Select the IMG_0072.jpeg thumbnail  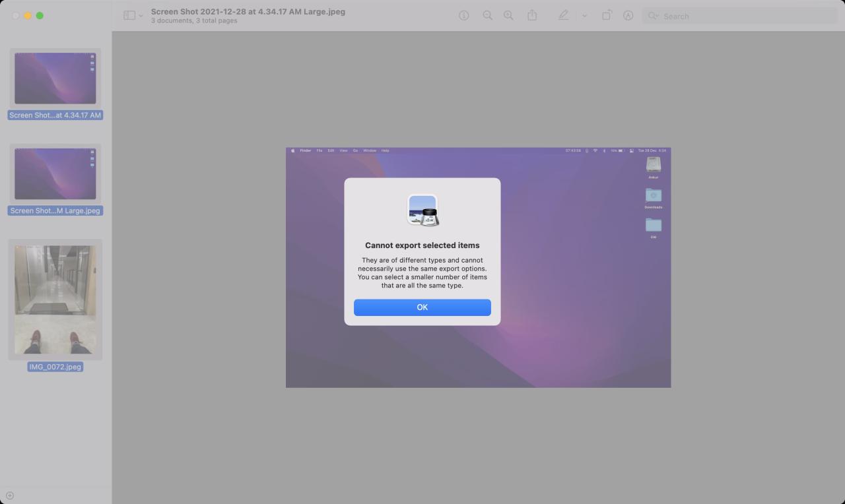coord(55,299)
